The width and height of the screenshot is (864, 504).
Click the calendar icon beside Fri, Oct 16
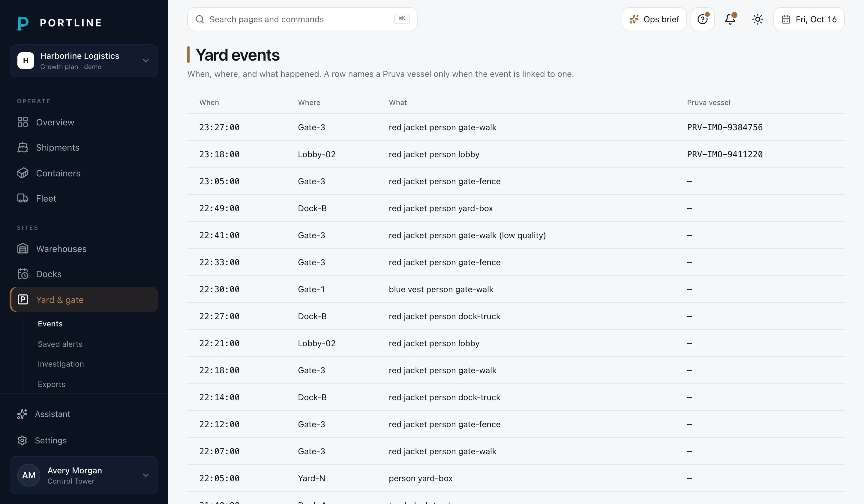[786, 19]
